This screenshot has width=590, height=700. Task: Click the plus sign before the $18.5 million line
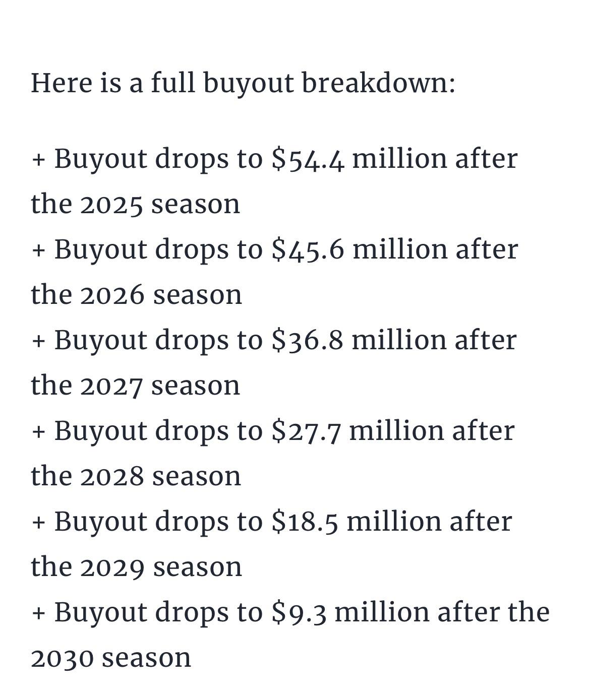[38, 523]
